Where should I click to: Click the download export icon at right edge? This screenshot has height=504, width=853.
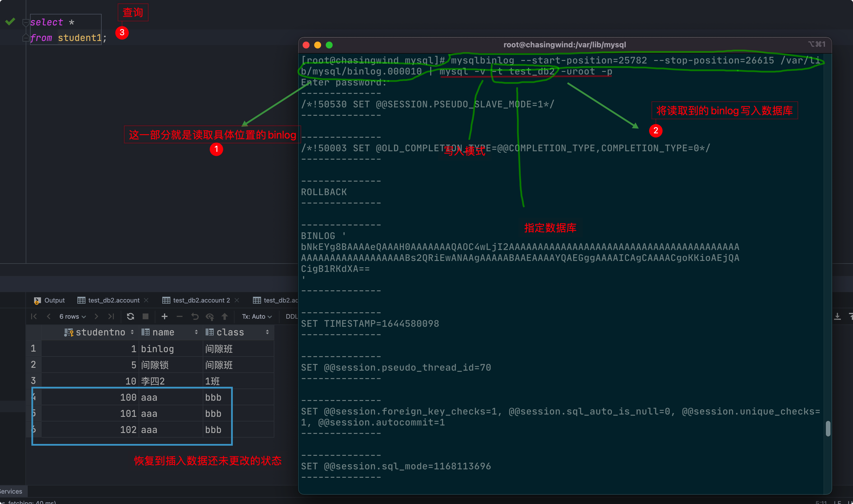point(837,317)
